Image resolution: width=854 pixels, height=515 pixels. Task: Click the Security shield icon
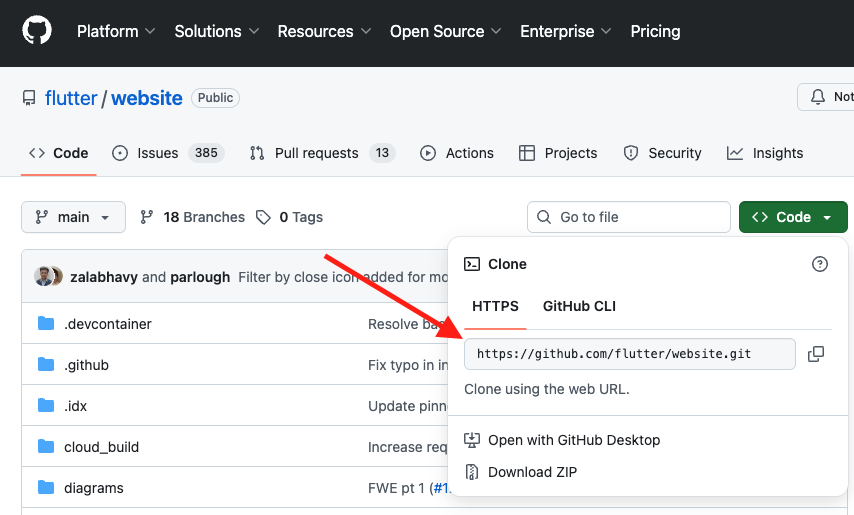pyautogui.click(x=631, y=154)
